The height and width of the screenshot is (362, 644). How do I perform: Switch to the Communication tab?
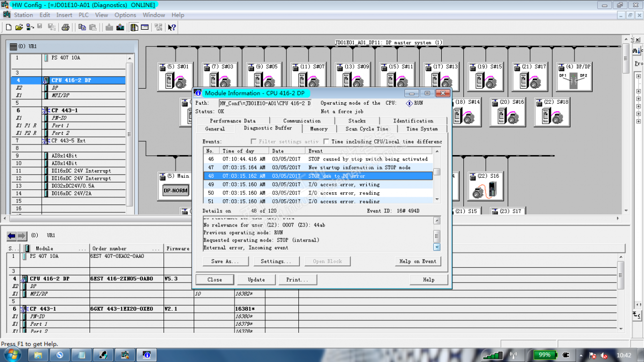(302, 121)
